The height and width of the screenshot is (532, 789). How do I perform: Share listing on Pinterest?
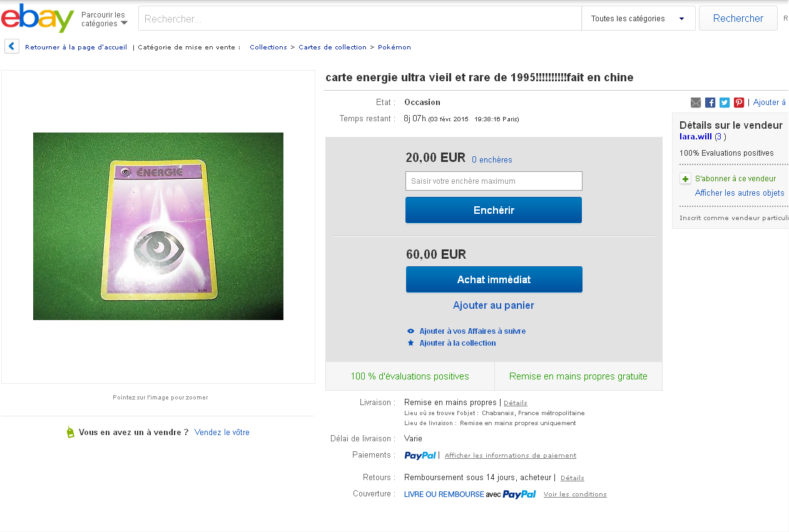(x=739, y=103)
